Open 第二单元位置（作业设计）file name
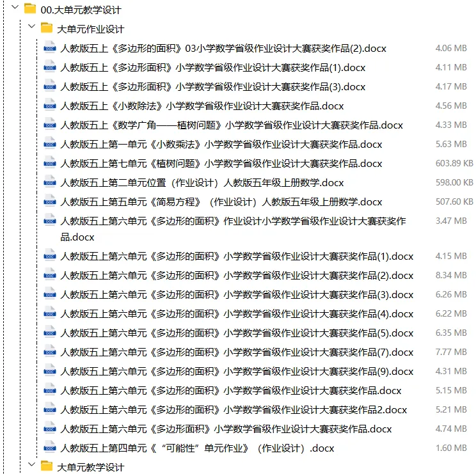The width and height of the screenshot is (476, 474). coord(202,183)
